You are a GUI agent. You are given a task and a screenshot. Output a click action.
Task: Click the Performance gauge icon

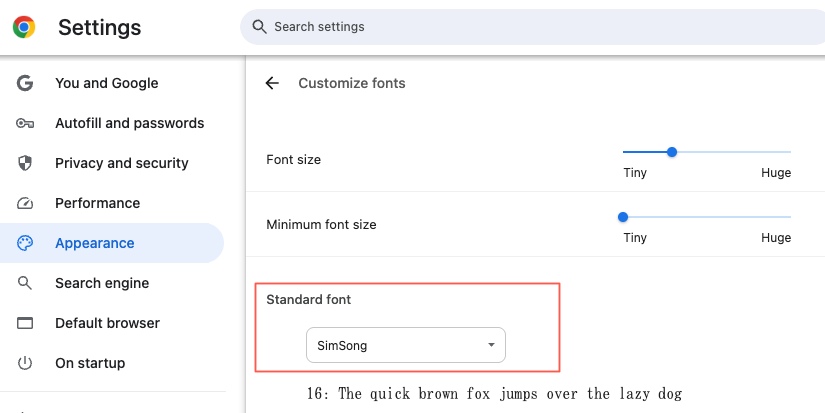tap(25, 203)
